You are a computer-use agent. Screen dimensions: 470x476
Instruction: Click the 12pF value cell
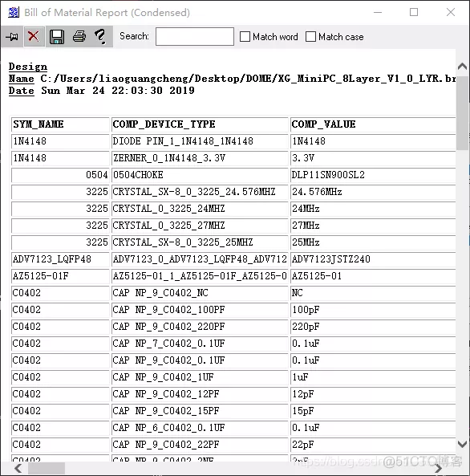[x=373, y=394]
